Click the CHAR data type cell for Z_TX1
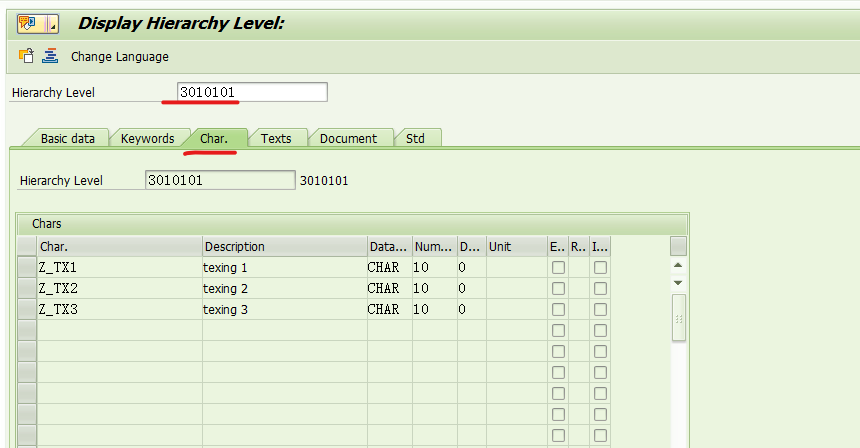Screen dimensions: 860x448 click(x=389, y=268)
